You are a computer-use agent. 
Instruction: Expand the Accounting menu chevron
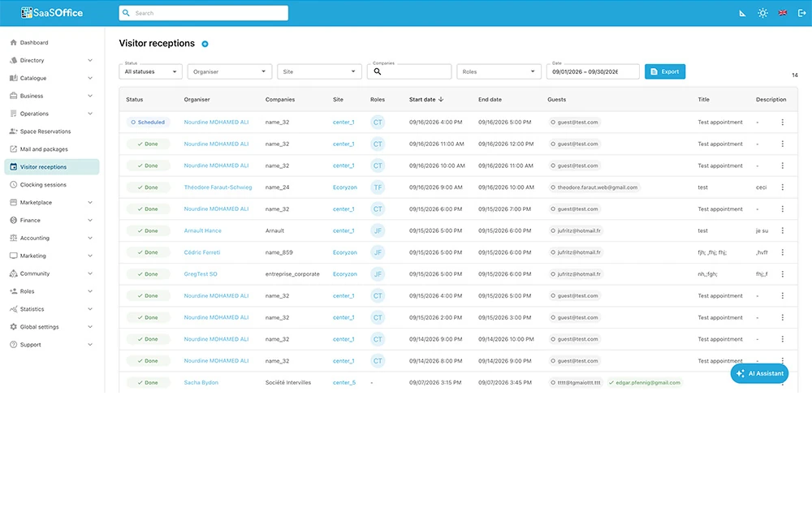(x=90, y=238)
